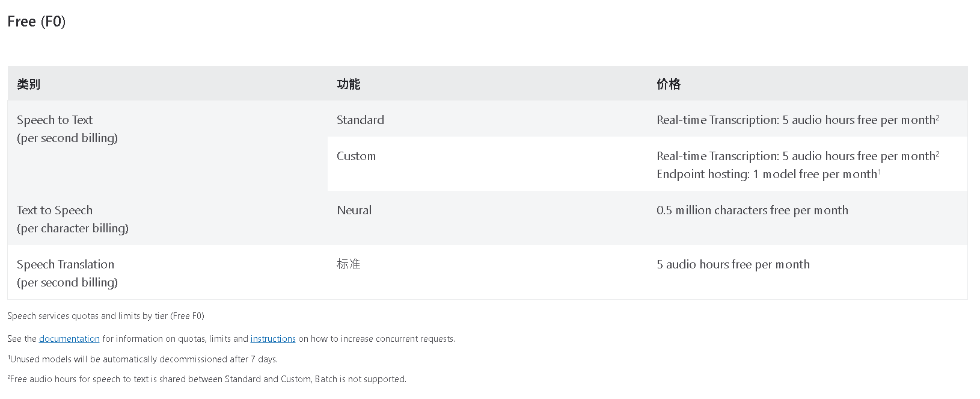Click Speech services quotas and limits text
The width and height of the screenshot is (980, 399).
point(106,316)
